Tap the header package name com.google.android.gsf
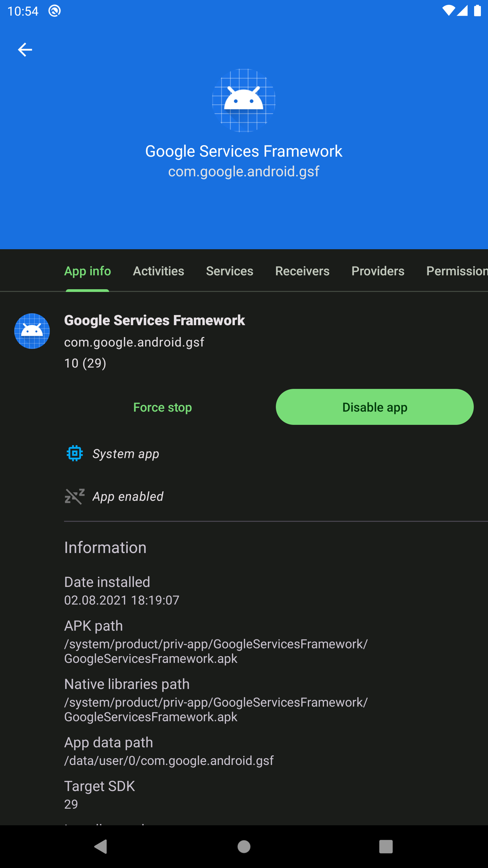This screenshot has width=488, height=868. coord(244,172)
